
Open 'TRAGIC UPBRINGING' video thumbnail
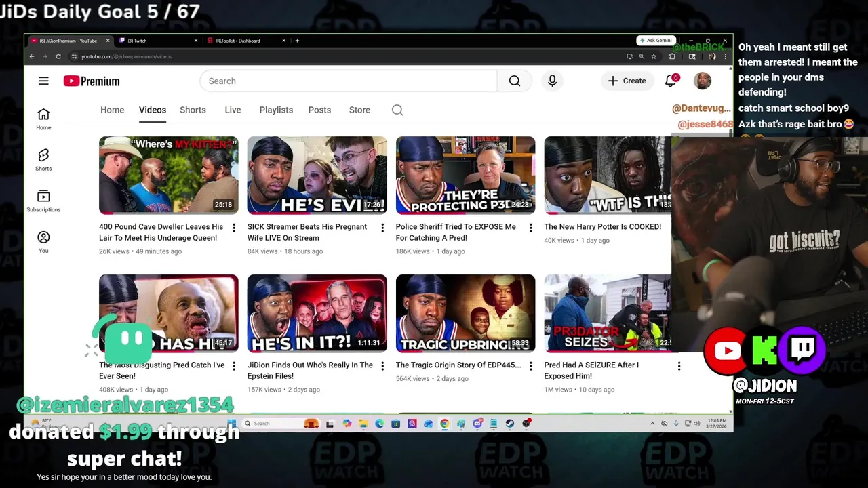(465, 313)
